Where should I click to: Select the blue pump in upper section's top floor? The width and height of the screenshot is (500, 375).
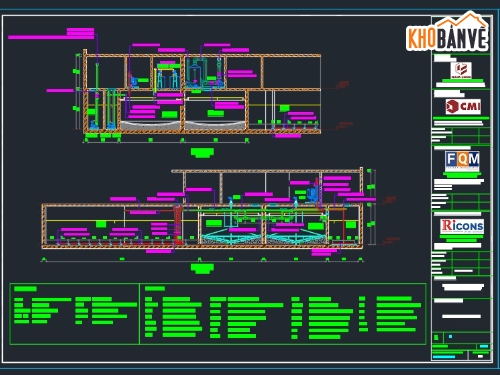pos(134,81)
